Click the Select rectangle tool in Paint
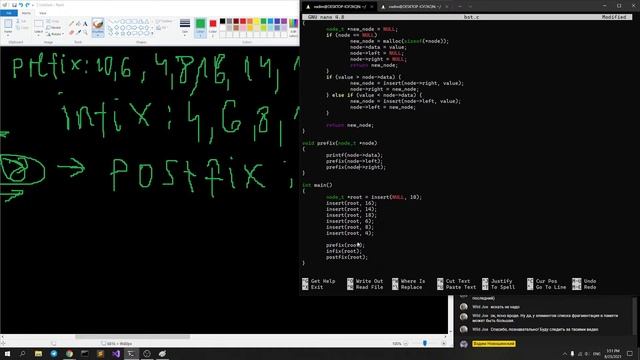This screenshot has width=640, height=360. pos(38,24)
